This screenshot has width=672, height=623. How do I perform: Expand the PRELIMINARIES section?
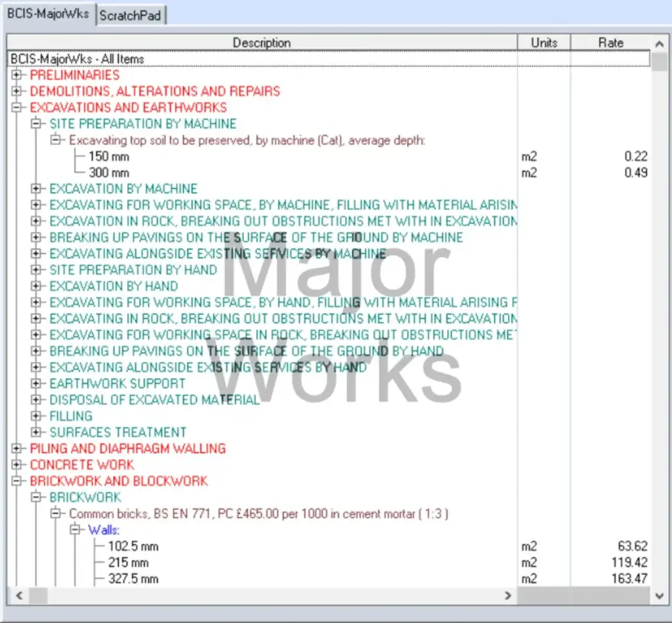click(16, 75)
